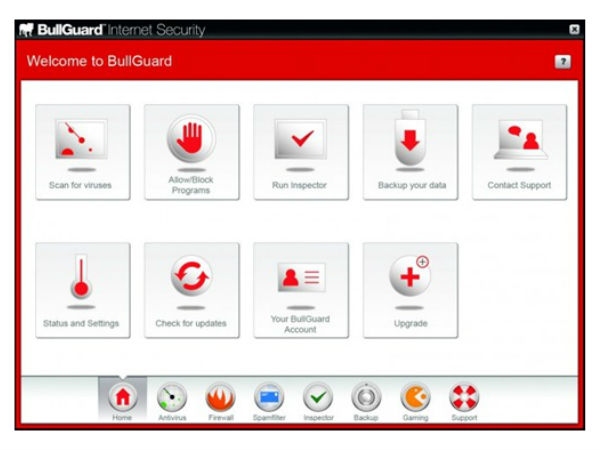Select the Upgrade plus tile

(x=410, y=290)
